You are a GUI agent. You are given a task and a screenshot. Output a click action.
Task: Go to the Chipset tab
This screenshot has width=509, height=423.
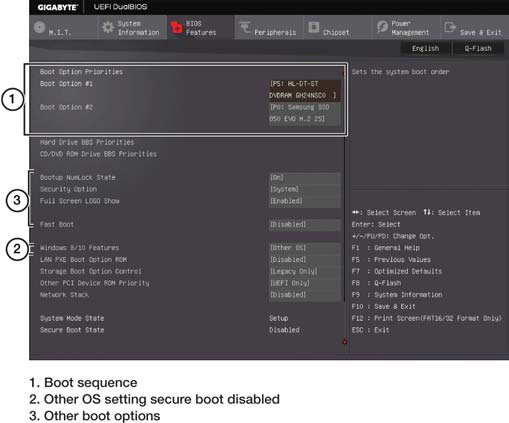coord(337,28)
